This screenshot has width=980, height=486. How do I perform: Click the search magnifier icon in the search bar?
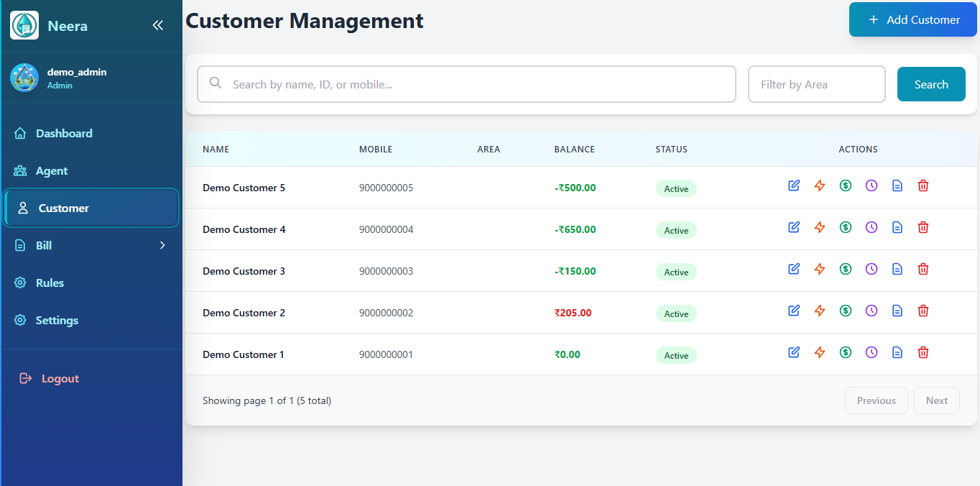click(216, 83)
